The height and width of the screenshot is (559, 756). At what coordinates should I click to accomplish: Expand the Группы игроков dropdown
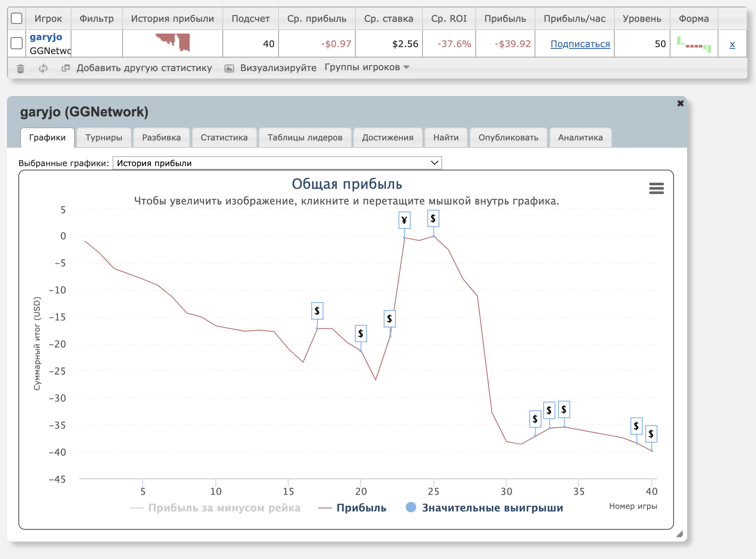[367, 67]
